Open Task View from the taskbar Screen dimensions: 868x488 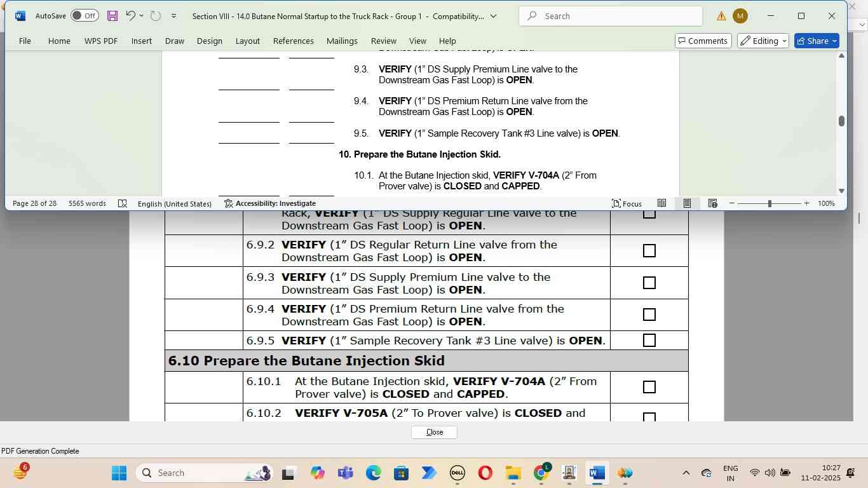288,473
